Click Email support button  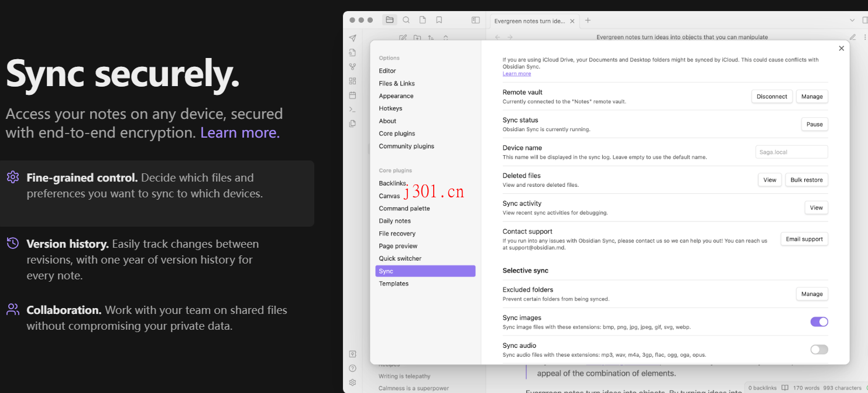coord(804,239)
